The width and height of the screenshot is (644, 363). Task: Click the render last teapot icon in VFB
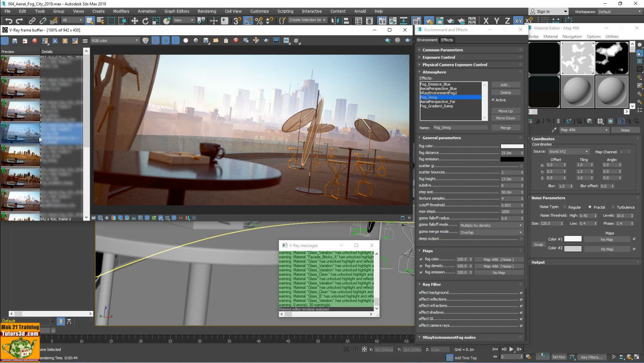pyautogui.click(x=408, y=40)
